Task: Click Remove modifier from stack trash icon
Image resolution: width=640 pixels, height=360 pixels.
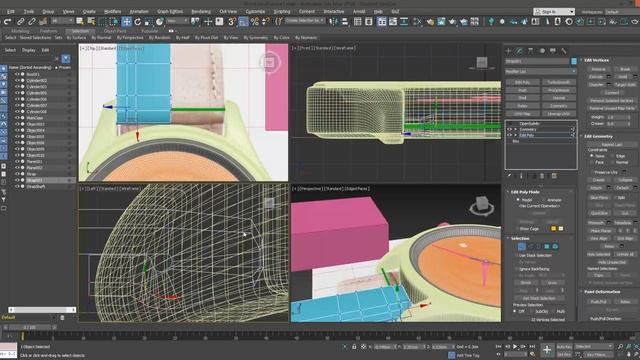Action: tap(542, 176)
